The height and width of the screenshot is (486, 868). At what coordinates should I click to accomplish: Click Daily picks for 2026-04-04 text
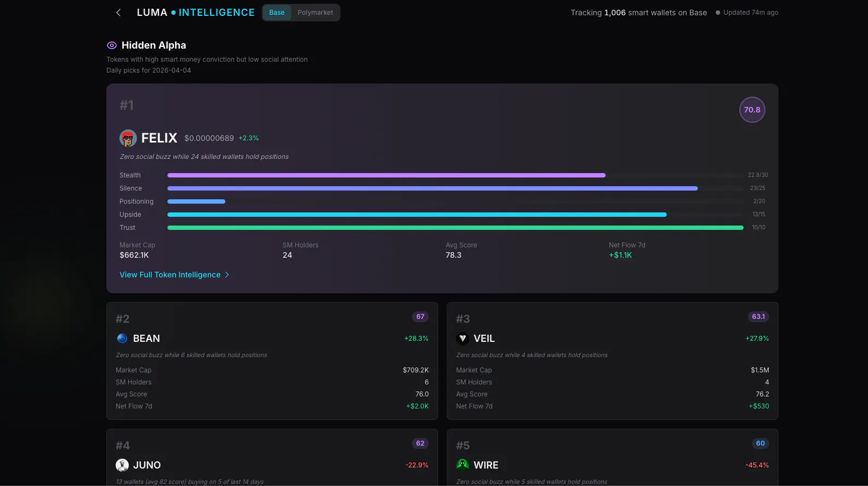(x=148, y=70)
